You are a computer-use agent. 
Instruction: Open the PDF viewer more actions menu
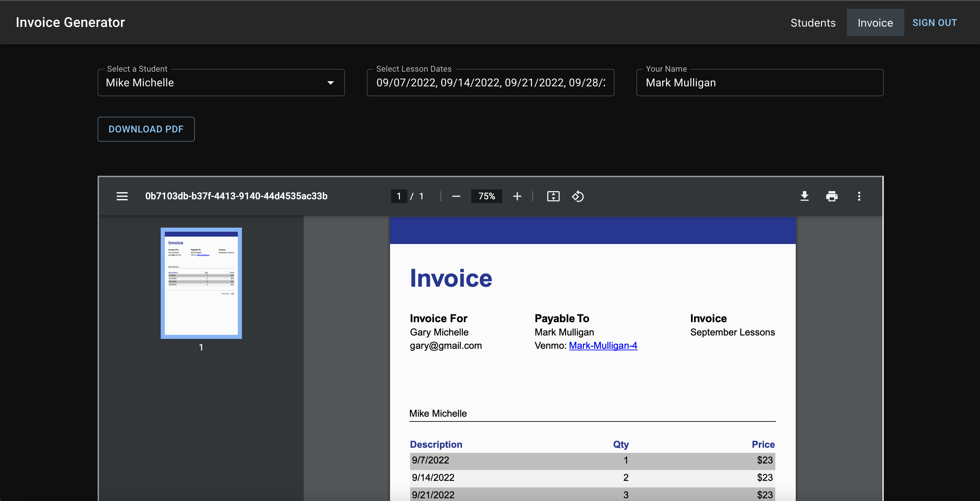click(859, 196)
